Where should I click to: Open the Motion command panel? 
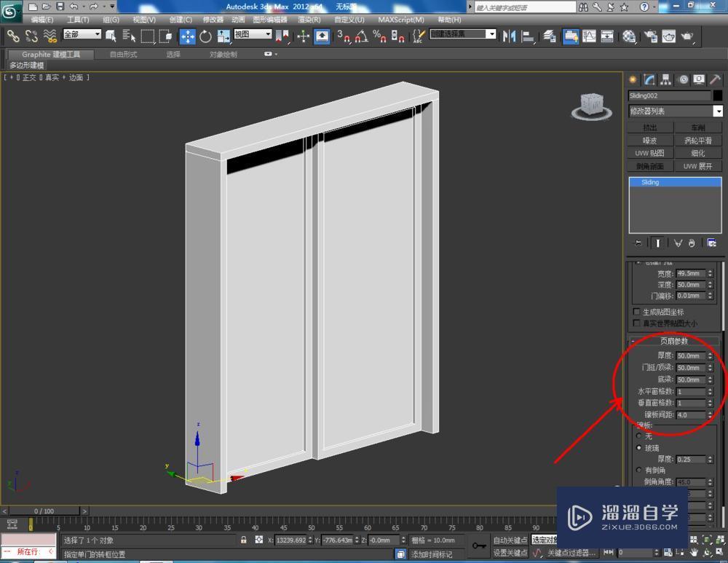pos(682,79)
